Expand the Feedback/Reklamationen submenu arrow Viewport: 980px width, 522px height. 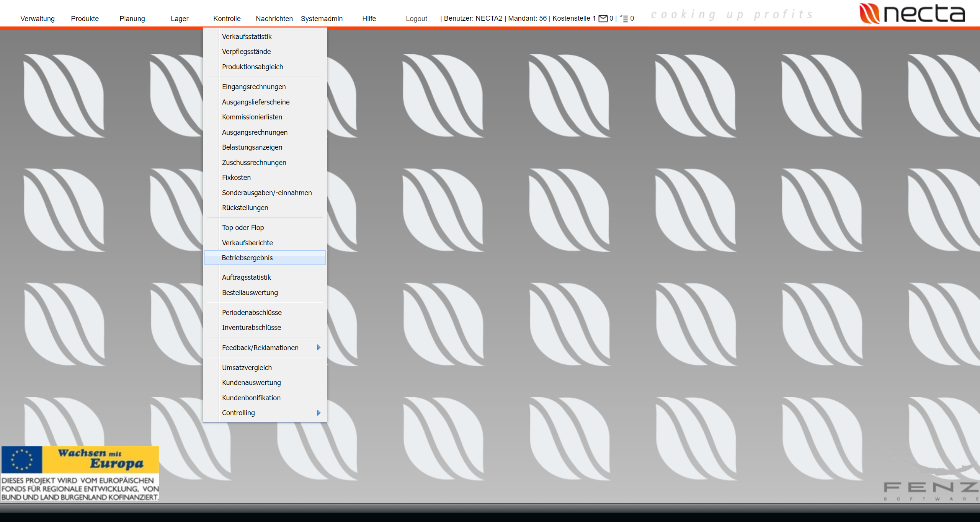[x=318, y=347]
